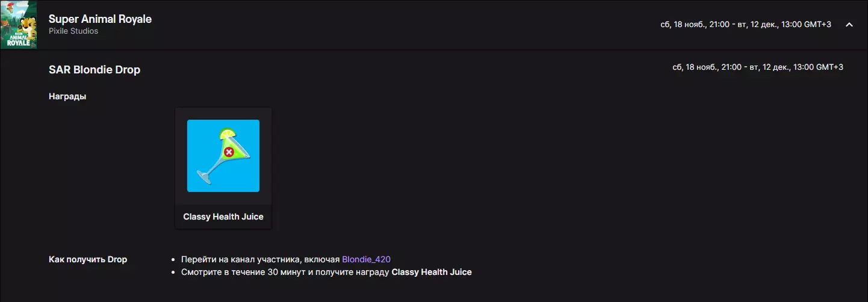Image resolution: width=868 pixels, height=302 pixels.
Task: Click the Перейти на канал участника instruction line
Action: pyautogui.click(x=286, y=259)
